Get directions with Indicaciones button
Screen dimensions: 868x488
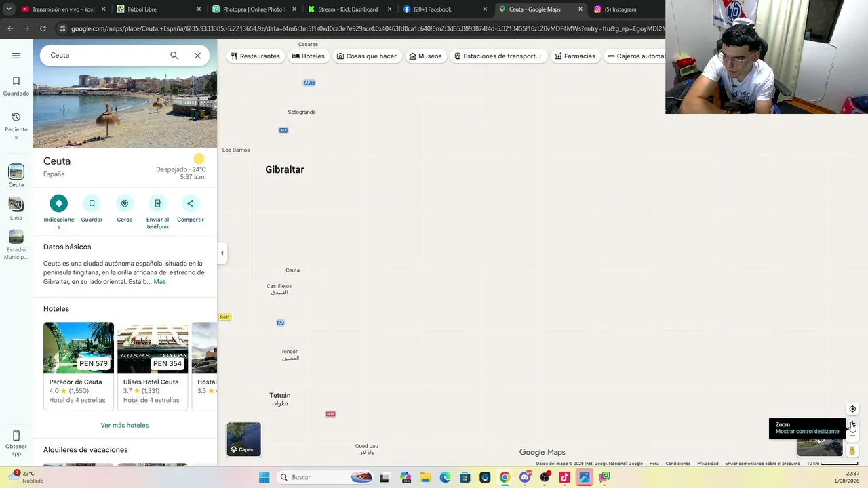point(59,203)
